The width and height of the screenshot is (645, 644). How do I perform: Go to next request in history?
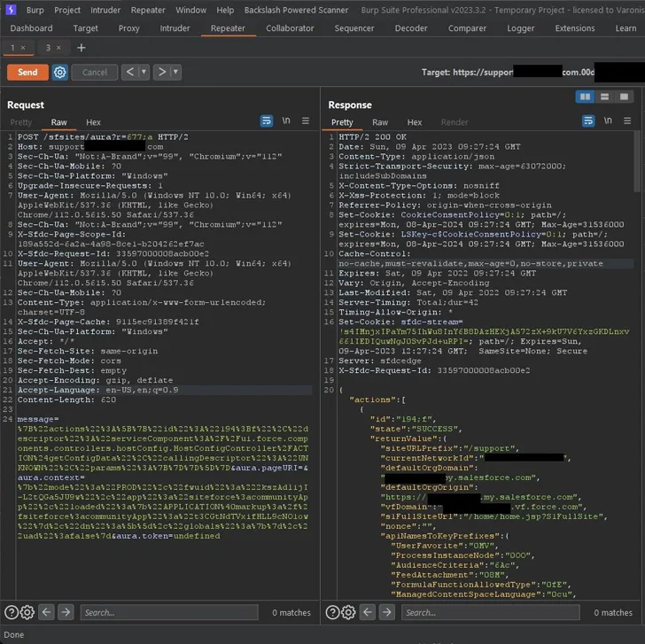(162, 73)
